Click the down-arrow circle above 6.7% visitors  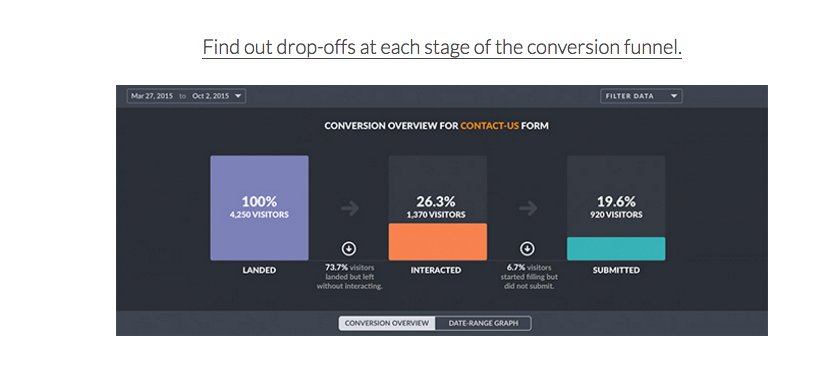[527, 249]
